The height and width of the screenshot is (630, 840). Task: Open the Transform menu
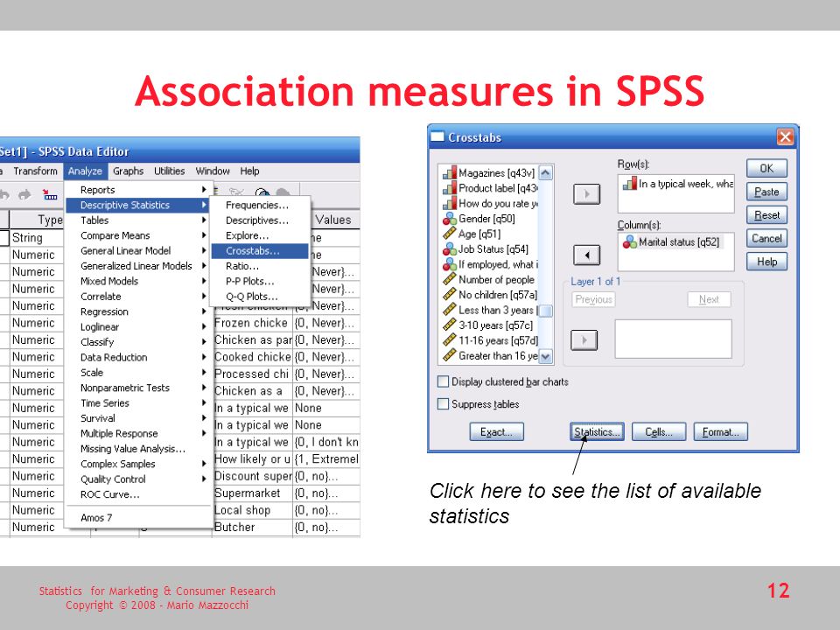coord(35,171)
